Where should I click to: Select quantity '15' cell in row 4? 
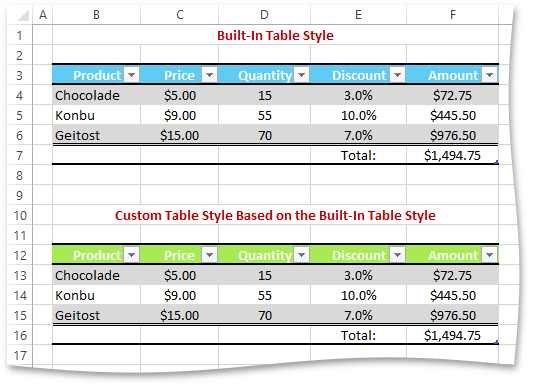click(x=264, y=95)
